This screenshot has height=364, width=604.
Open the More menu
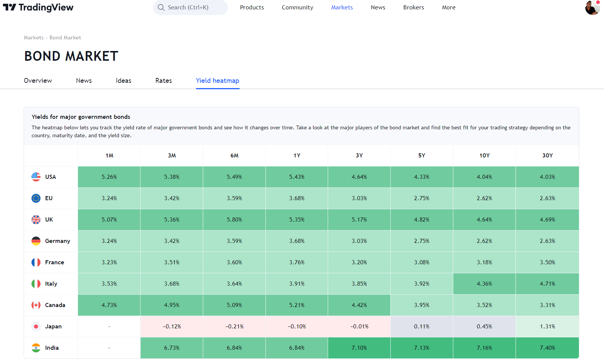(448, 7)
